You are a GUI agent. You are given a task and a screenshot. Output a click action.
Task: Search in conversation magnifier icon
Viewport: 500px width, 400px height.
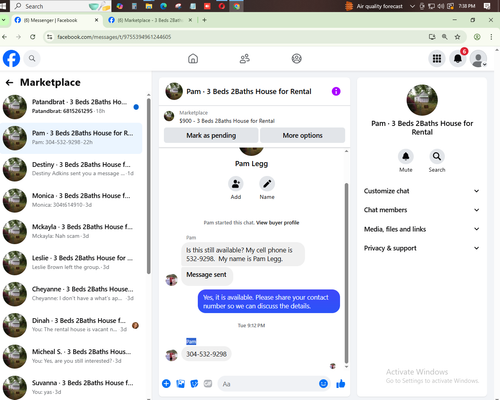click(437, 156)
